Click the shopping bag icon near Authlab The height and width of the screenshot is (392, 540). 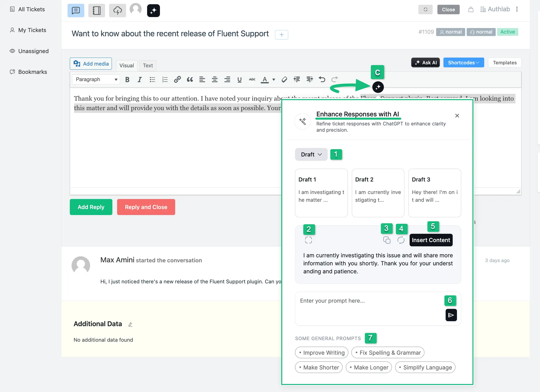[471, 10]
